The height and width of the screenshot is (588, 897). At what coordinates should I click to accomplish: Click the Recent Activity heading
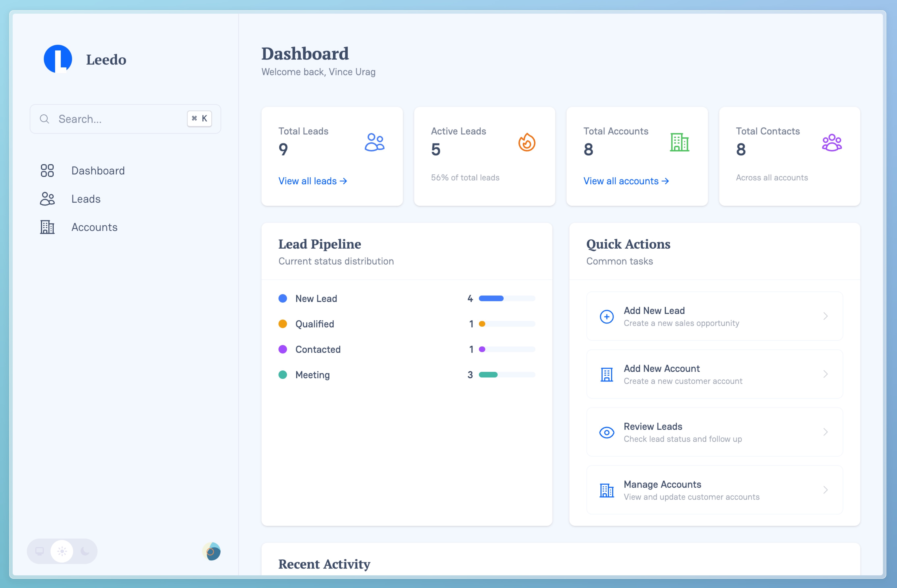tap(324, 564)
